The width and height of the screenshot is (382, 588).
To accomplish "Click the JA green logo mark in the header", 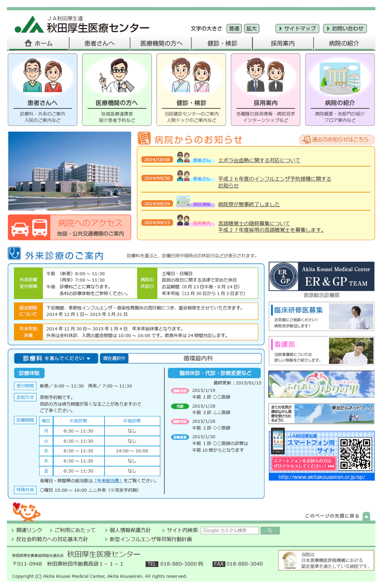I will tap(30, 25).
